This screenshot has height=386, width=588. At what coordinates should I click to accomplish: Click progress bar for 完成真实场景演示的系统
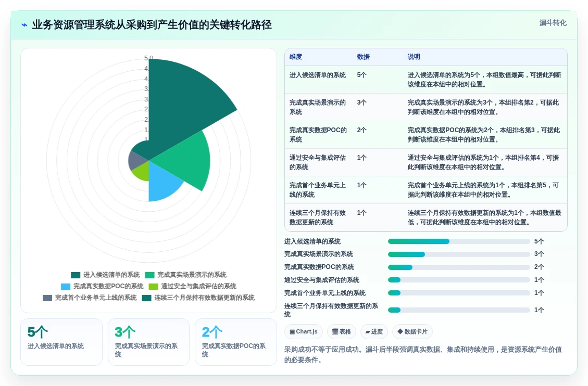459,254
